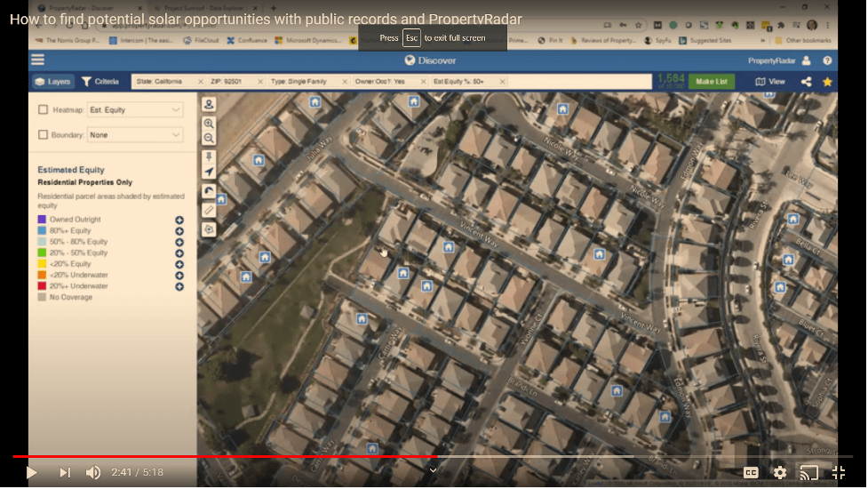Click the Discover header title
The image size is (868, 489).
coord(430,60)
